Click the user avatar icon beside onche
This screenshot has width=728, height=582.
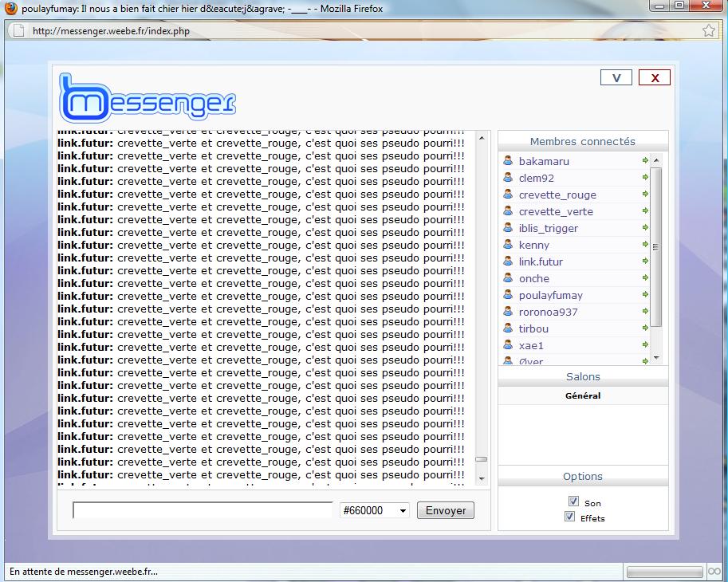coord(507,278)
